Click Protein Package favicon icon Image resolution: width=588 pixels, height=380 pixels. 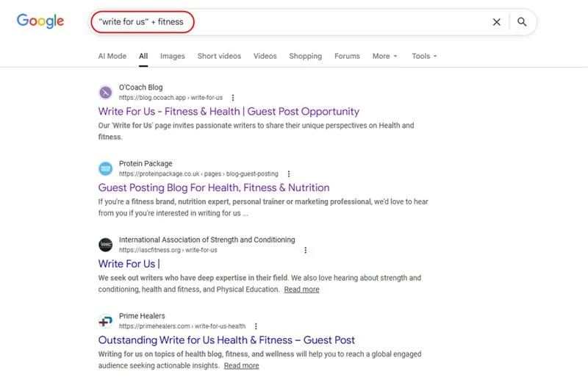(x=105, y=168)
